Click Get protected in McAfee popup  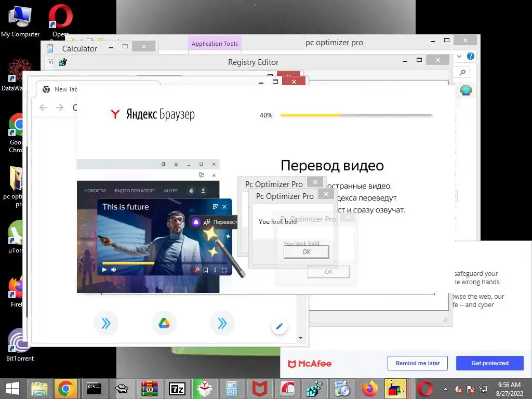pos(489,363)
